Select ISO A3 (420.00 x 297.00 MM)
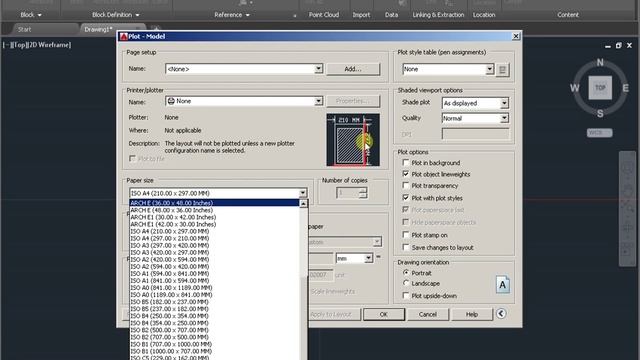Image resolution: width=640 pixels, height=360 pixels. tap(214, 252)
